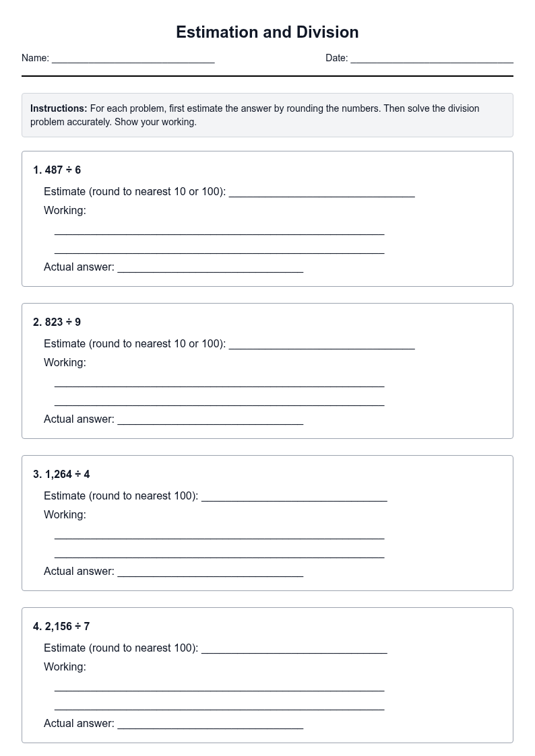Select Actual answer line for problem 2
535x756 pixels.
click(x=210, y=419)
